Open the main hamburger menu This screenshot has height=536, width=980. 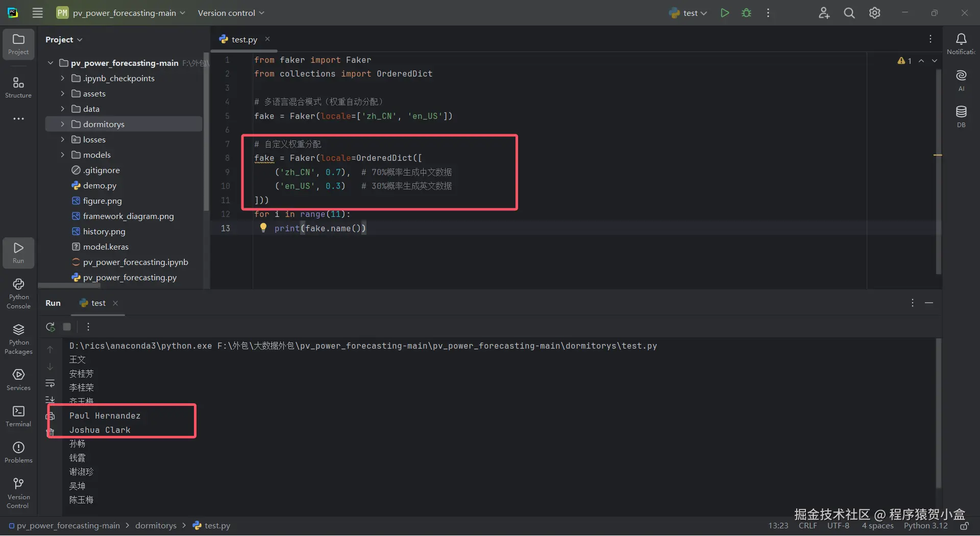[x=37, y=13]
